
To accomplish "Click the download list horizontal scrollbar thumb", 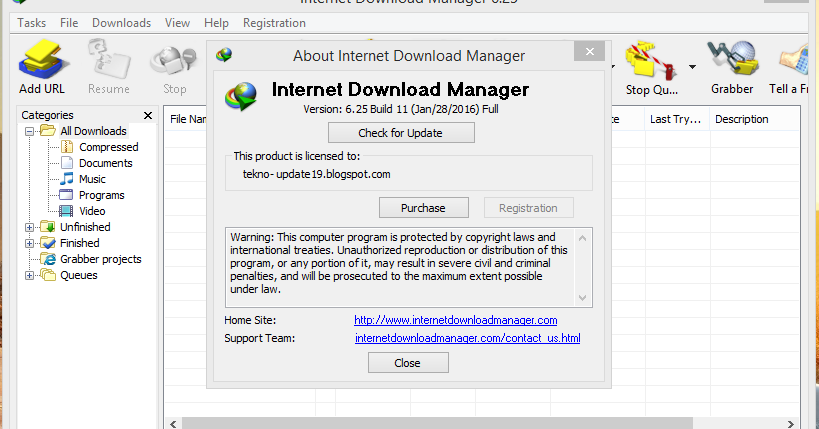I will coord(437,423).
